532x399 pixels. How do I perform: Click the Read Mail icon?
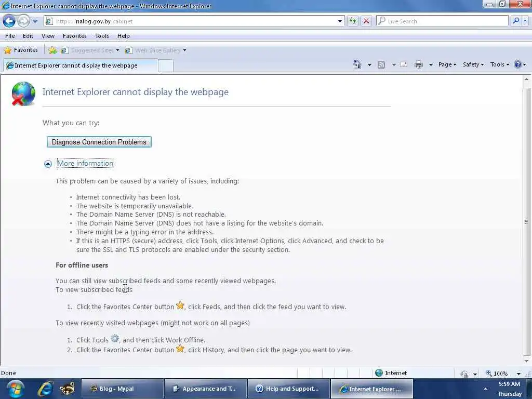[404, 64]
